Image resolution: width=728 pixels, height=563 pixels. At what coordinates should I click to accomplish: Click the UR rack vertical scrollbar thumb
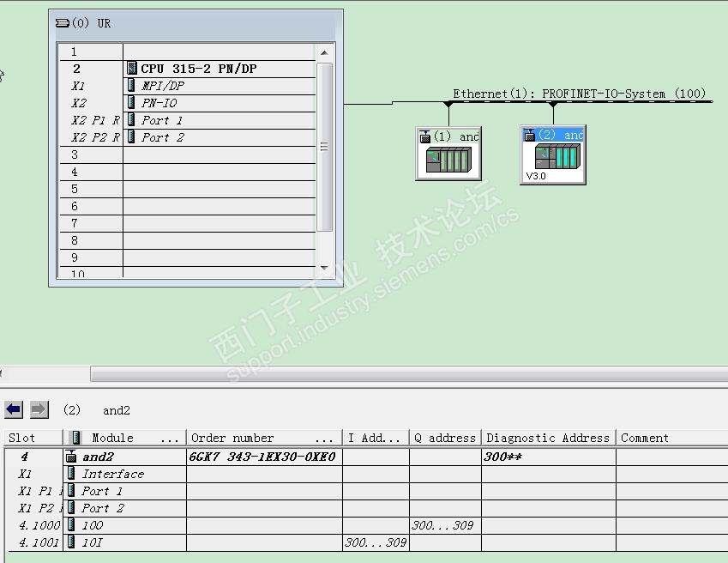324,147
